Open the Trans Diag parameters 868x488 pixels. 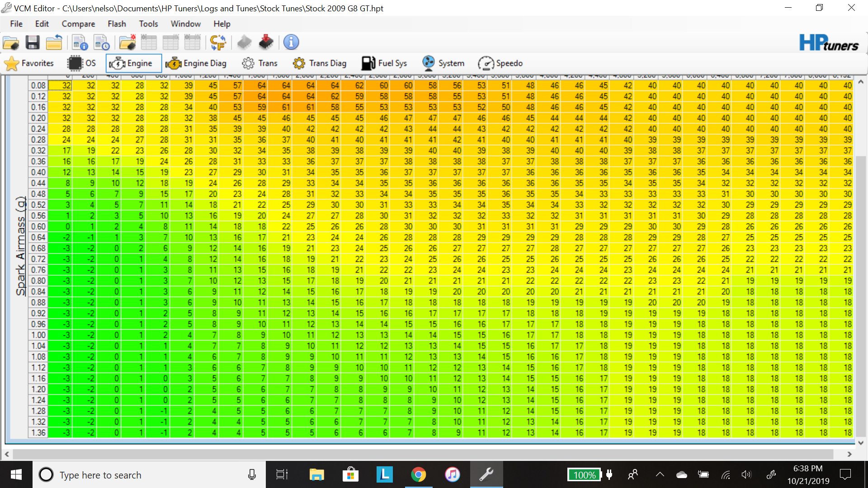[x=320, y=63]
